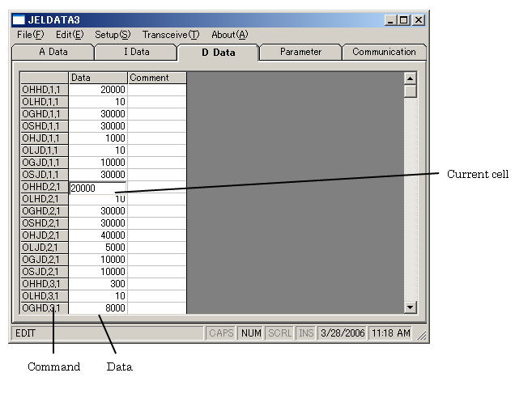Click the Comment column header
The height and width of the screenshot is (394, 532).
tap(157, 78)
